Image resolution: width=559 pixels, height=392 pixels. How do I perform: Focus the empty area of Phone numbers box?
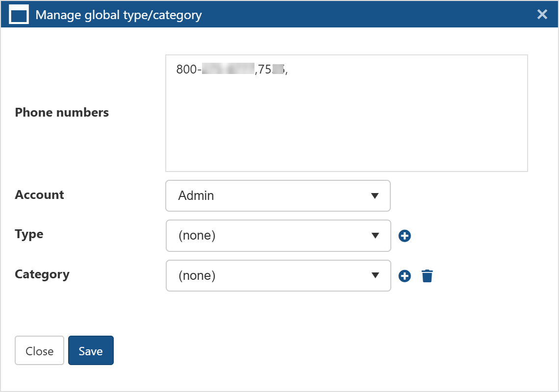click(x=346, y=127)
